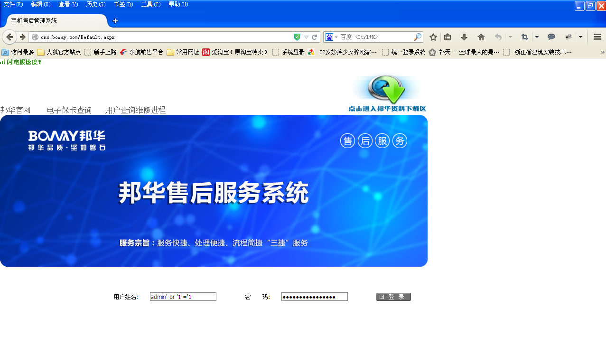Open the Baidu search engine selector dropdown
The image size is (606, 364).
pos(331,37)
